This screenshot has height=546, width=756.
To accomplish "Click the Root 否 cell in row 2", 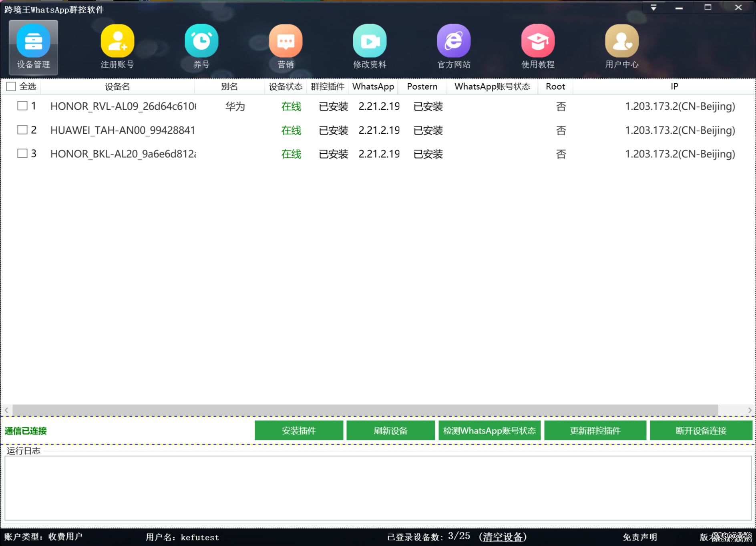I will (561, 130).
